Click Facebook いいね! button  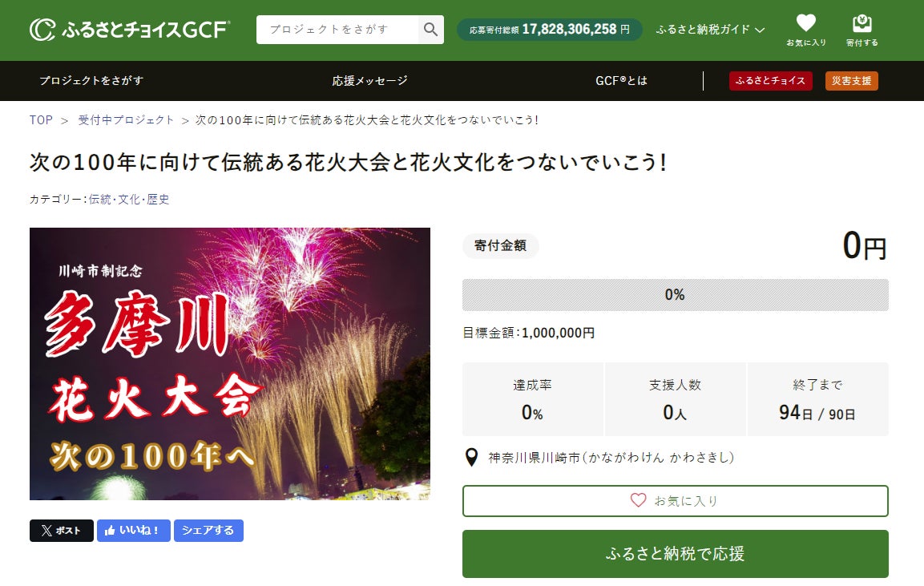[x=133, y=531]
